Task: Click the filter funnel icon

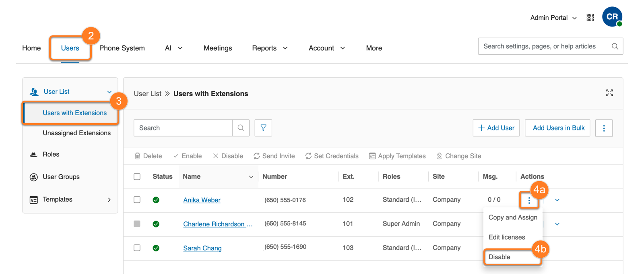Action: [x=263, y=128]
